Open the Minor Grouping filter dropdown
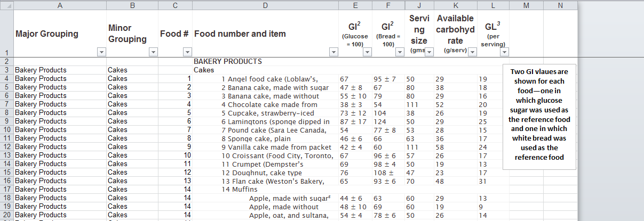Viewport: 644px width, 221px height. tap(153, 52)
